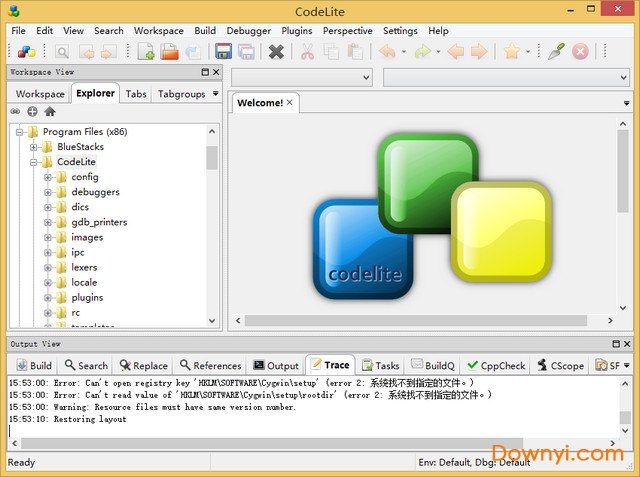
Task: Click the Undo arrow icon
Action: tap(387, 51)
